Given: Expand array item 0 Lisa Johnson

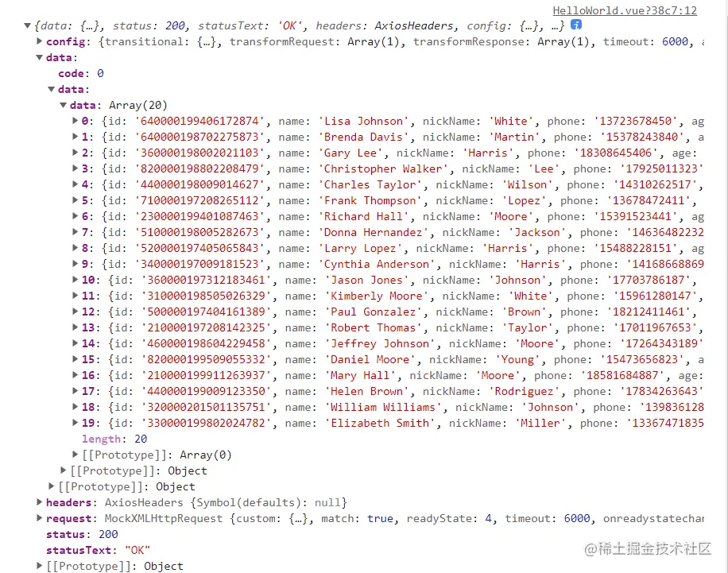Looking at the screenshot, I should coord(76,121).
